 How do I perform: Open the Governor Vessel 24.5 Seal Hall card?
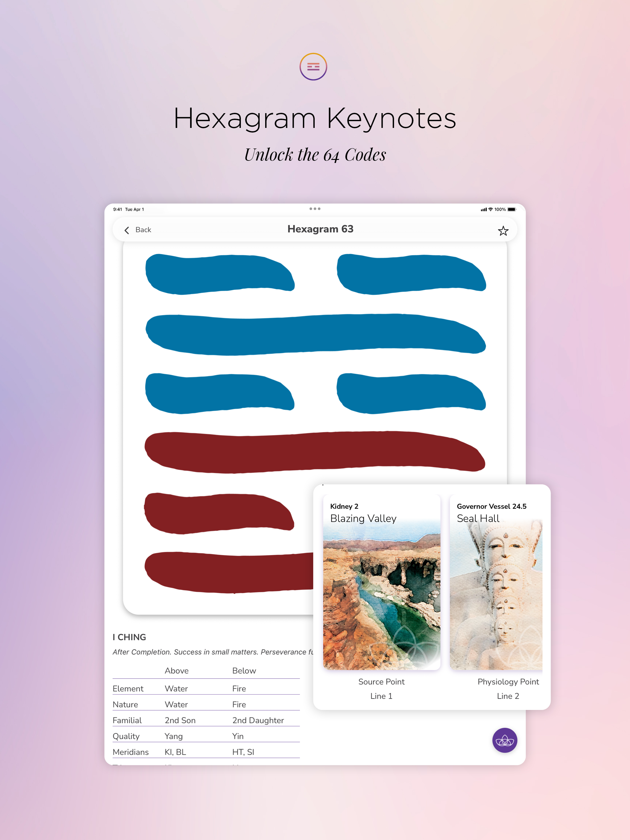coord(496,582)
